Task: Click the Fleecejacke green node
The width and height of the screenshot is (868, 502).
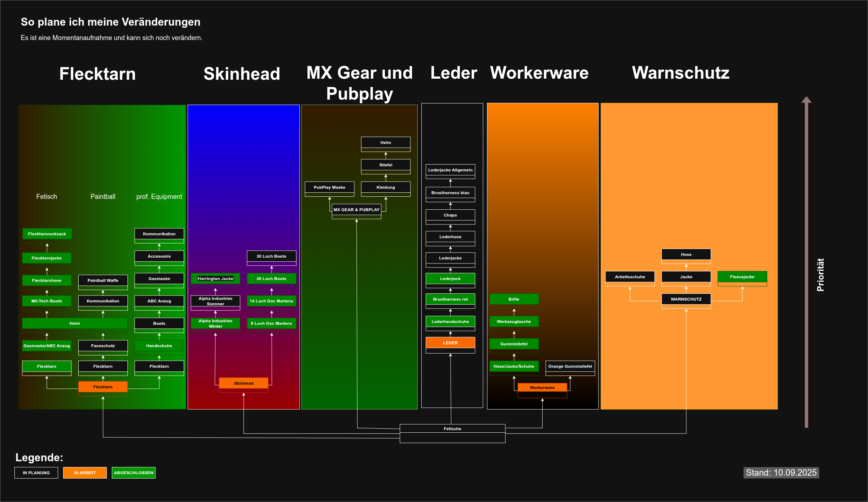Action: click(742, 277)
